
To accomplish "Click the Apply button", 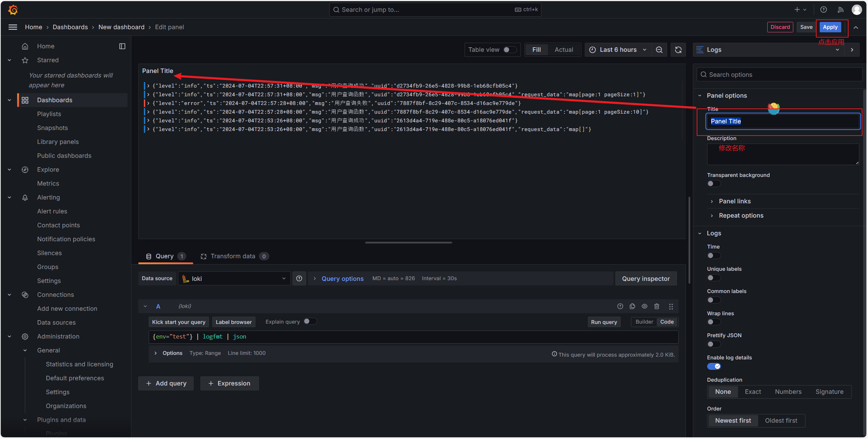I will (830, 27).
